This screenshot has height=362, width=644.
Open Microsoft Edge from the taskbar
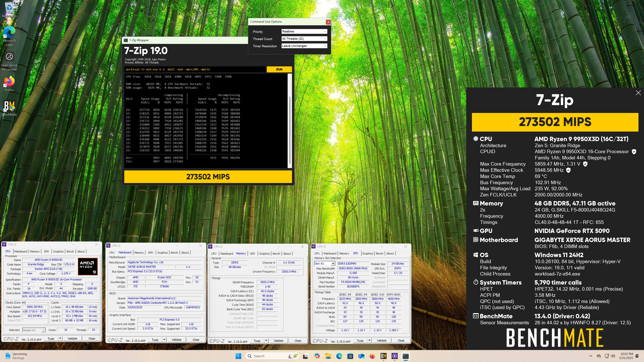pyautogui.click(x=339, y=356)
